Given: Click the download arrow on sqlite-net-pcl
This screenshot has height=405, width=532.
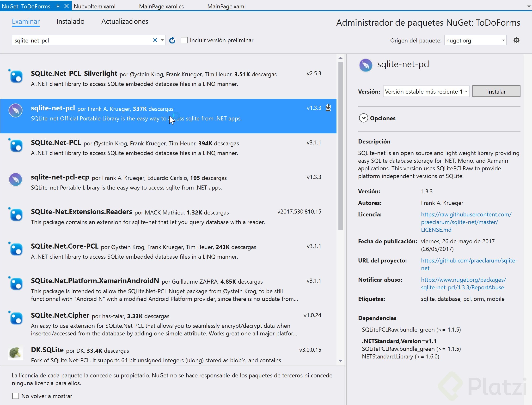Looking at the screenshot, I should 328,108.
